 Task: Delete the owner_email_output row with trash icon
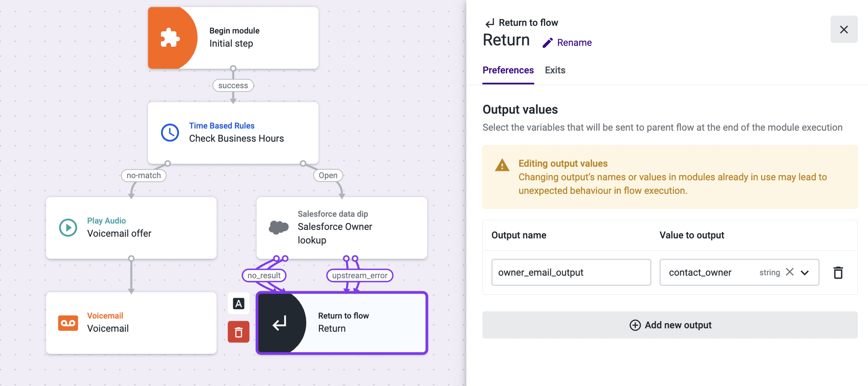(x=838, y=272)
